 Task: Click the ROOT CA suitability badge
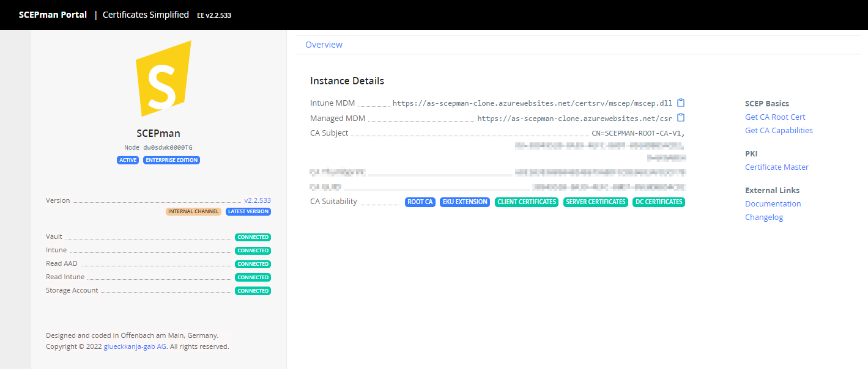click(x=420, y=202)
